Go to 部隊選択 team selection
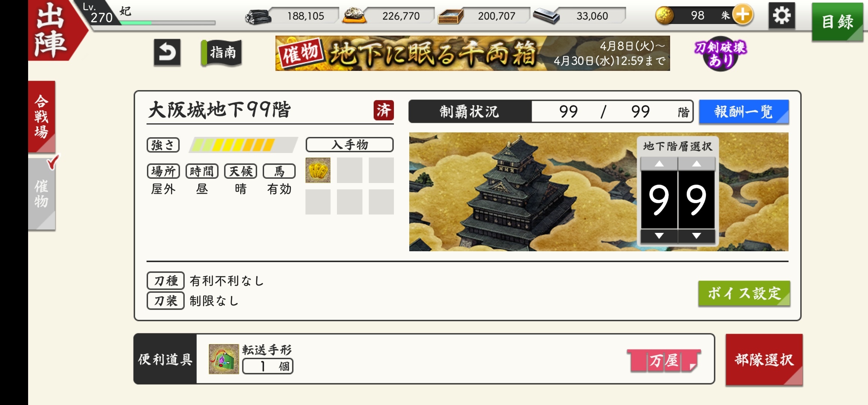 pos(764,360)
